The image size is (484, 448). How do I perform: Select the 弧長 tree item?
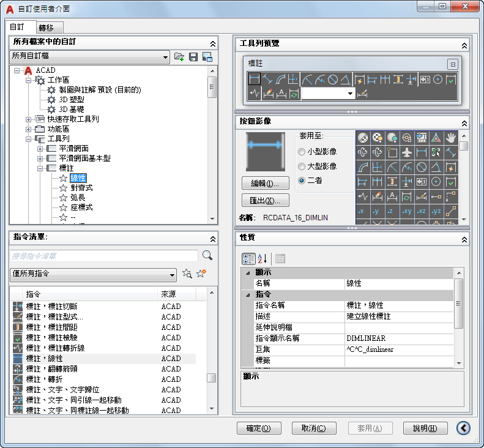coord(78,198)
